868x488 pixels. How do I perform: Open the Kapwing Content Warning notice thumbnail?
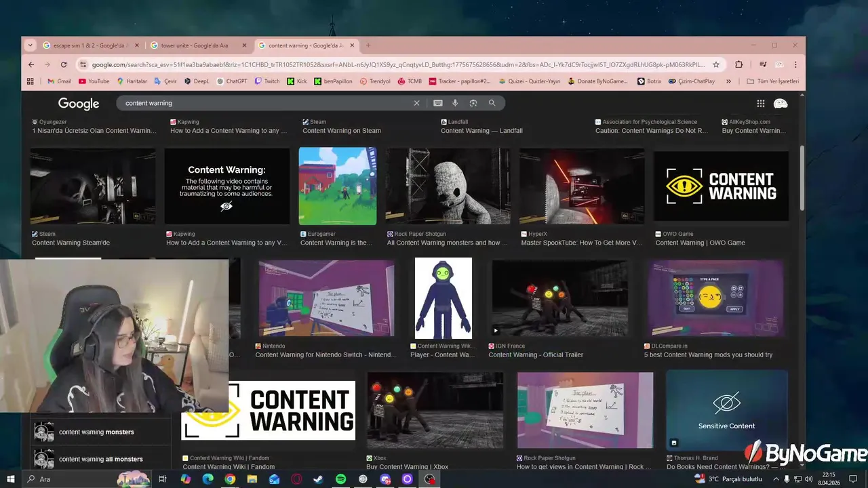(226, 186)
